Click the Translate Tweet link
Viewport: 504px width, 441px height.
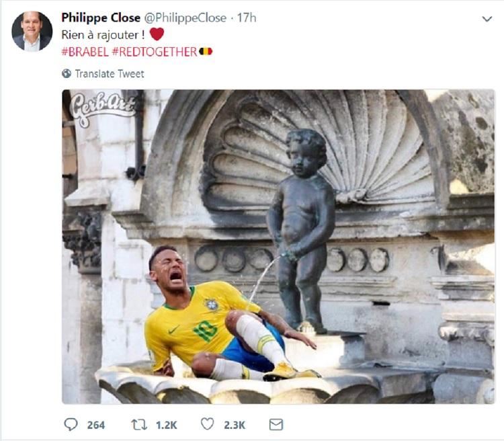tap(109, 73)
